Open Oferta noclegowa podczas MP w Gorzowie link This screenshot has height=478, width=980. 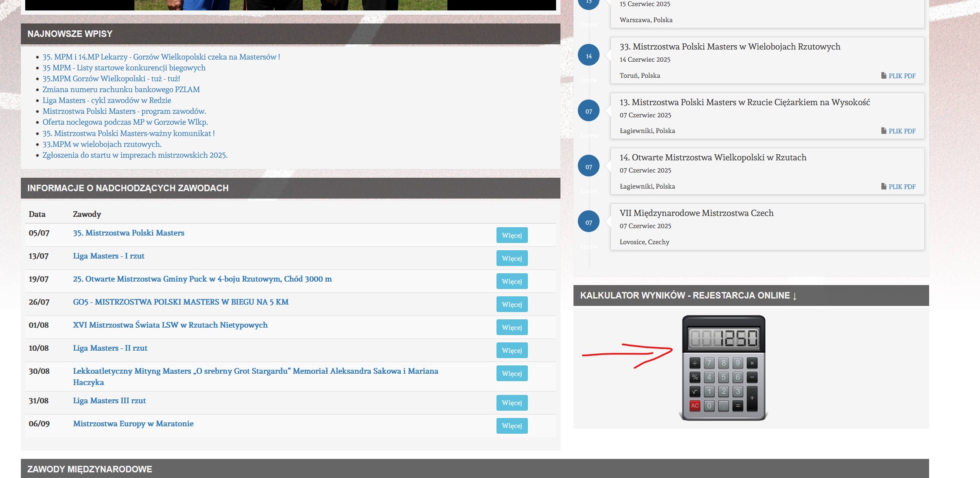[x=125, y=122]
